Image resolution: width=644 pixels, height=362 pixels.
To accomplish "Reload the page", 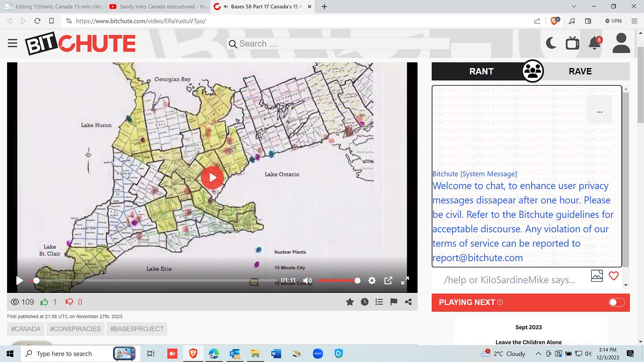I will point(37,21).
